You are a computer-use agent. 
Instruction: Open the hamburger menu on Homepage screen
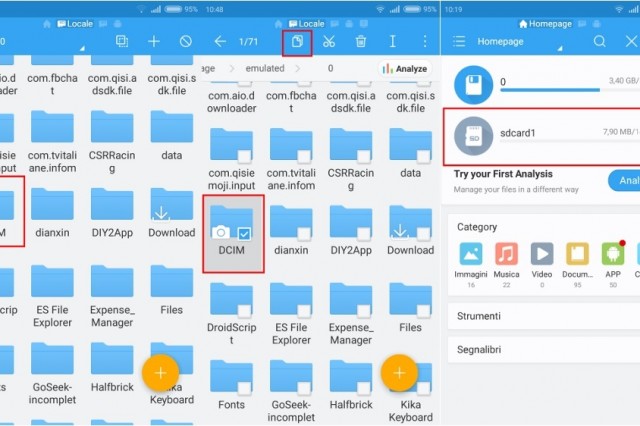(459, 41)
